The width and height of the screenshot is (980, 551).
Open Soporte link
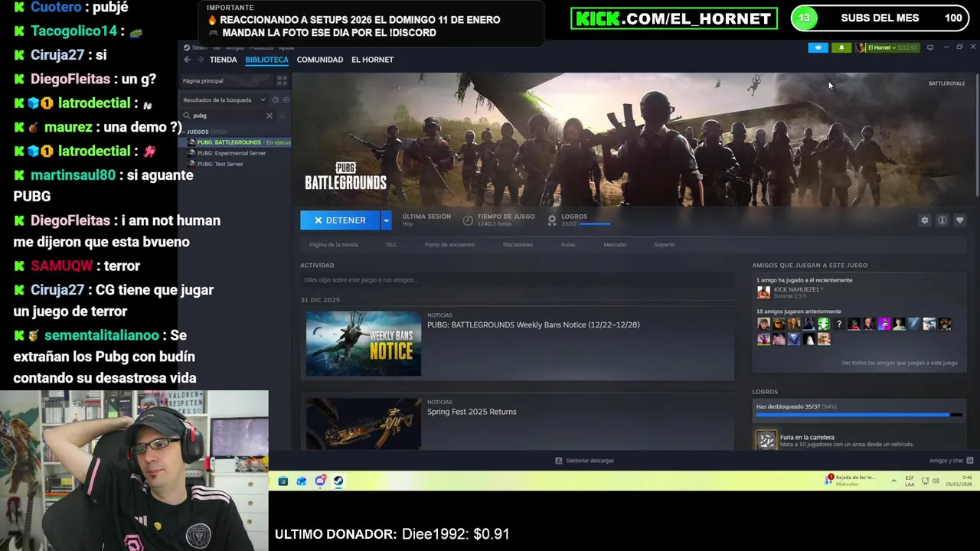pyautogui.click(x=665, y=245)
